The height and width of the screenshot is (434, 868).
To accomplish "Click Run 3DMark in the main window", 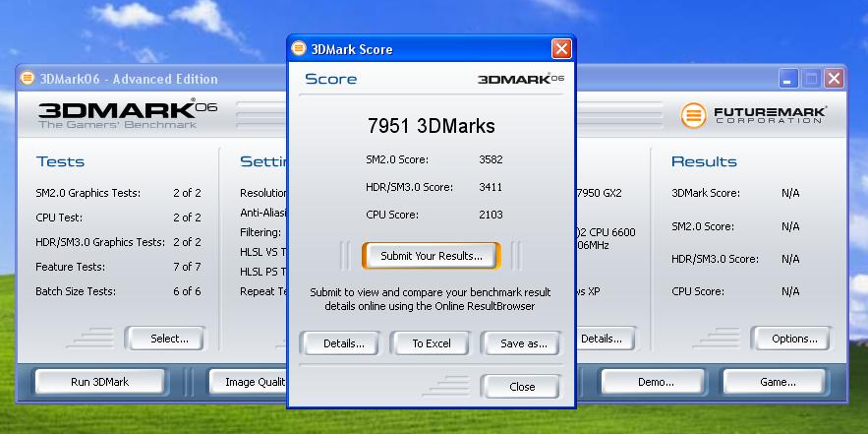I will click(x=99, y=382).
